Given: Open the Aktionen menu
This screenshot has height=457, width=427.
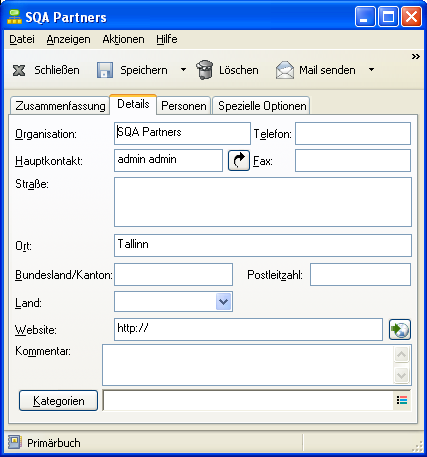Looking at the screenshot, I should click(123, 39).
